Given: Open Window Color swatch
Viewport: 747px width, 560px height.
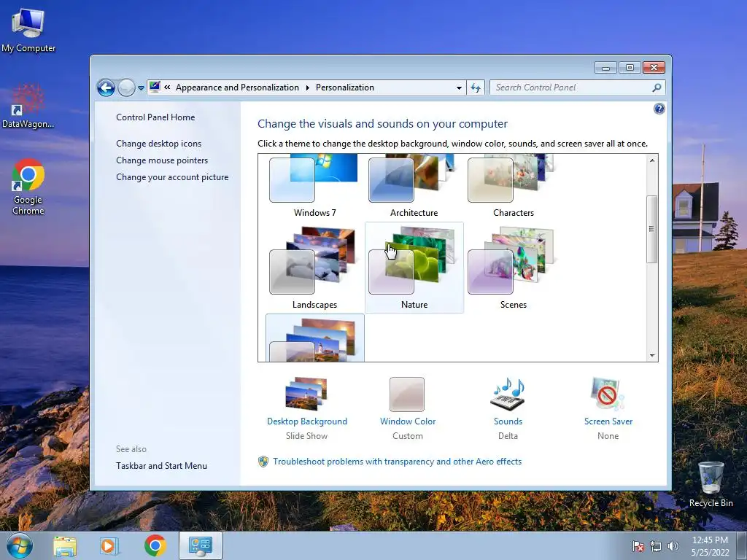Looking at the screenshot, I should pos(407,394).
